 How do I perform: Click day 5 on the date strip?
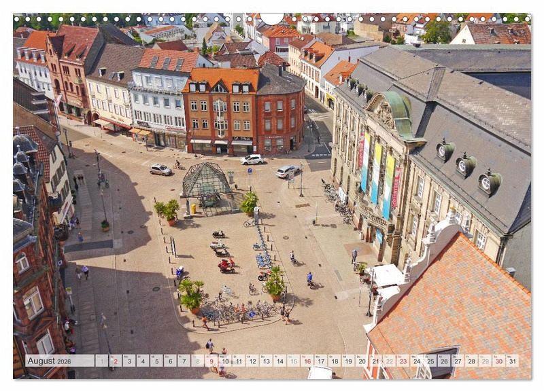[156, 361]
